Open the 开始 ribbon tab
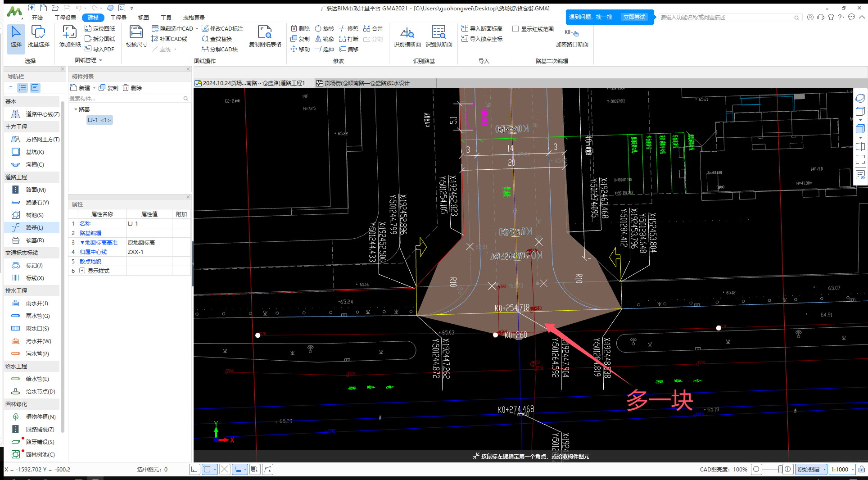868x480 pixels. 37,18
